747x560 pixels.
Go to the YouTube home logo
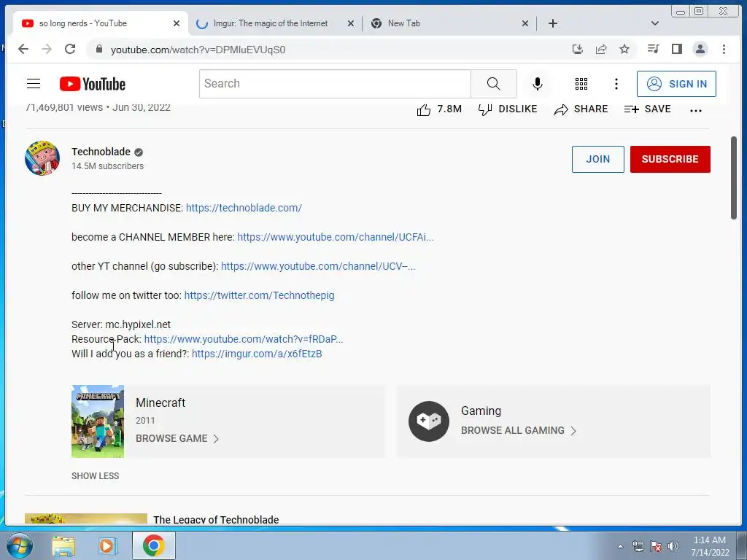(x=93, y=84)
